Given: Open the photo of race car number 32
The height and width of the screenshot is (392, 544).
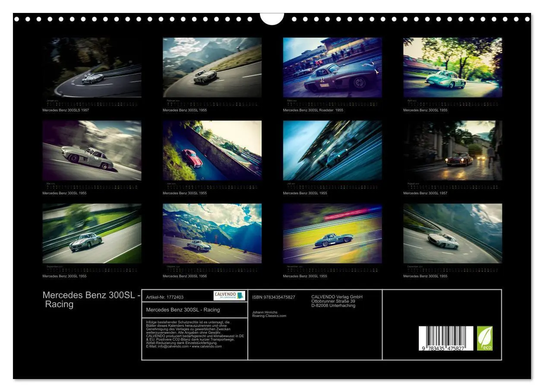Looking at the screenshot, I should 332,67.
